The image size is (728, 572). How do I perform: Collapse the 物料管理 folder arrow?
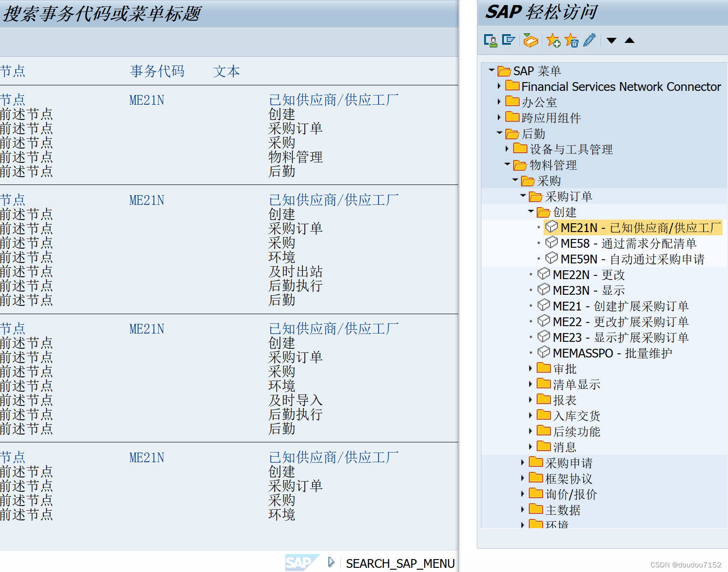click(x=507, y=165)
